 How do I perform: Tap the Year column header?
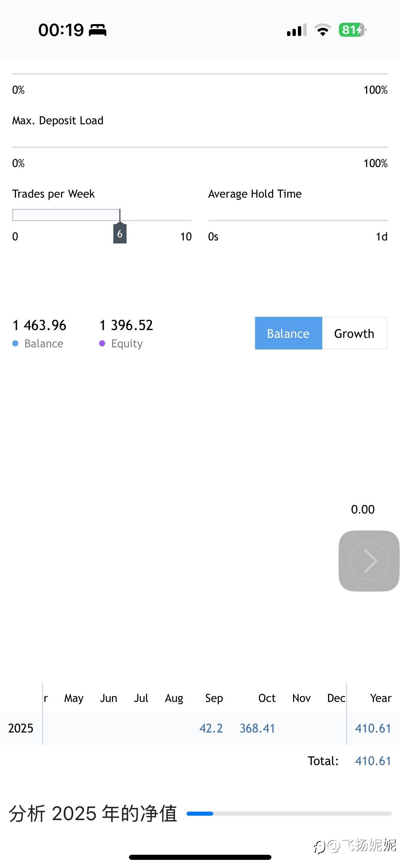click(381, 698)
